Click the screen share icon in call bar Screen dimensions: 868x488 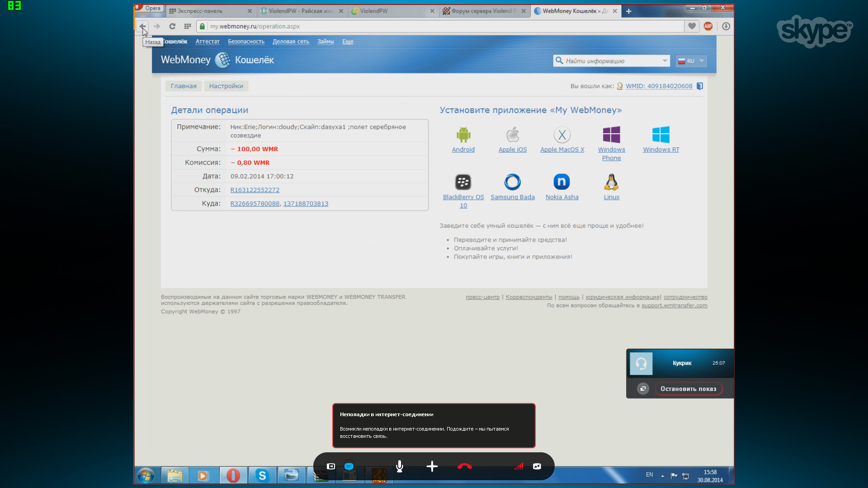coord(331,466)
